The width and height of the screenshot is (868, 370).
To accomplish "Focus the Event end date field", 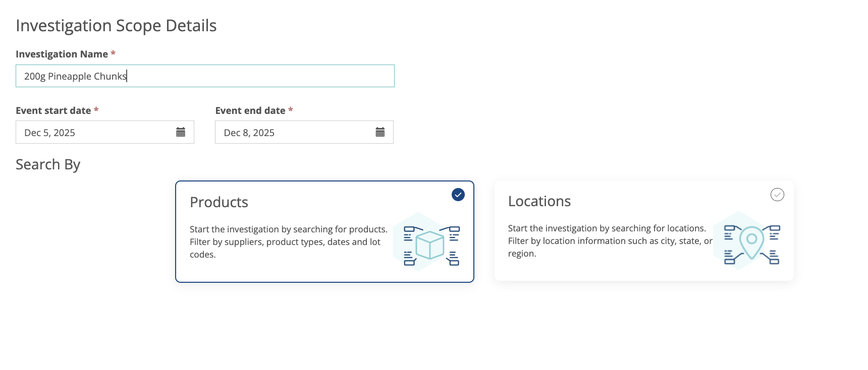I will [x=295, y=133].
